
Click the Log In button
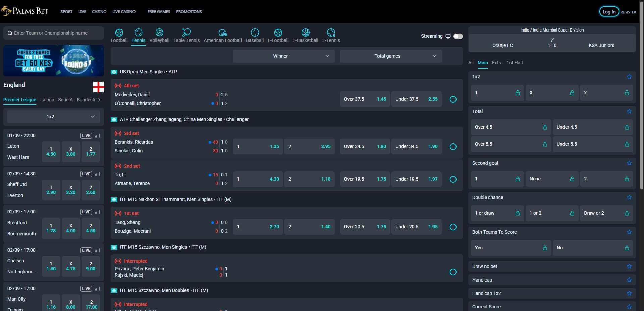click(x=609, y=11)
